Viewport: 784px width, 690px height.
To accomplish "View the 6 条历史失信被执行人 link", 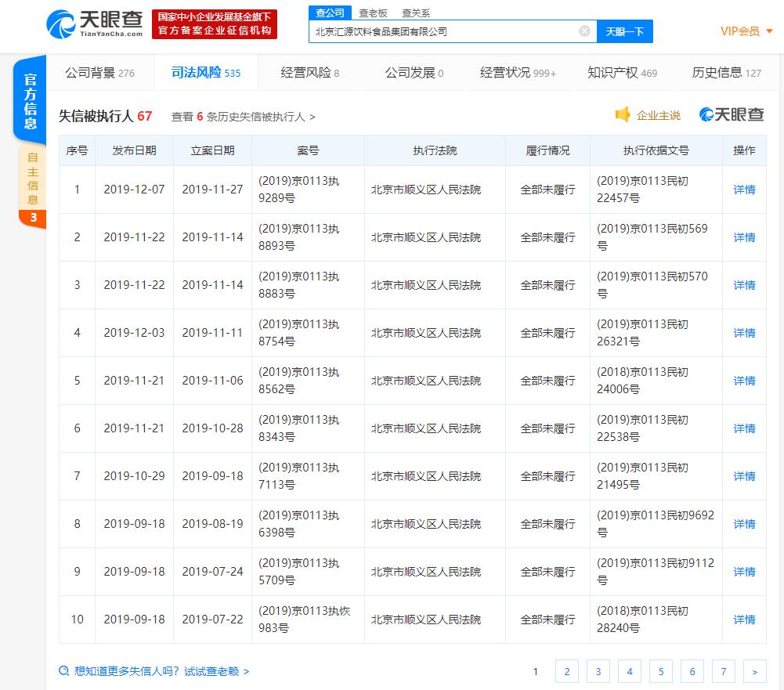I will 243,117.
